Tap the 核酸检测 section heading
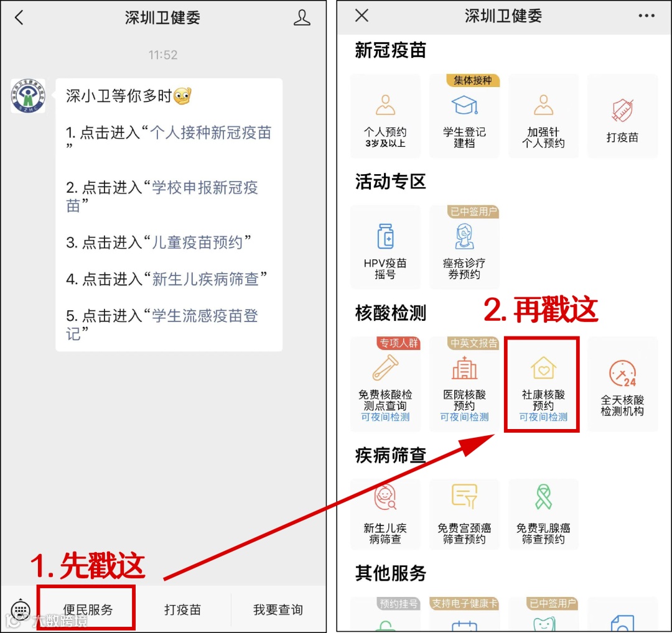 390,313
